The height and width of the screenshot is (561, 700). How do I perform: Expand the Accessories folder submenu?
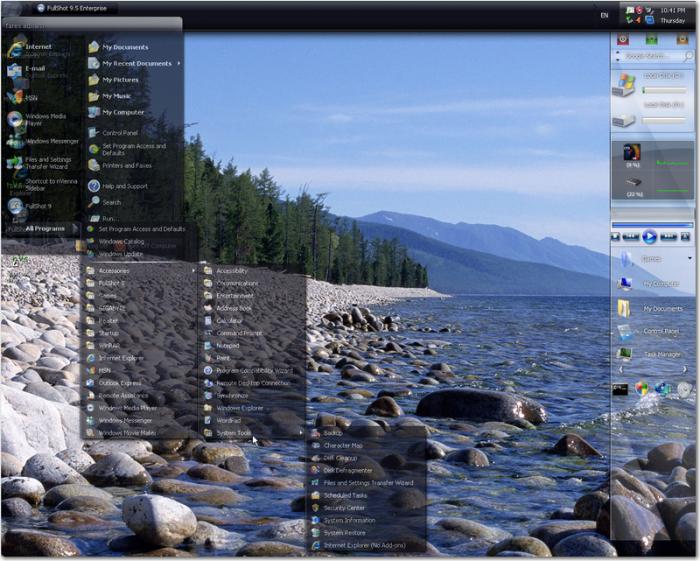click(114, 271)
